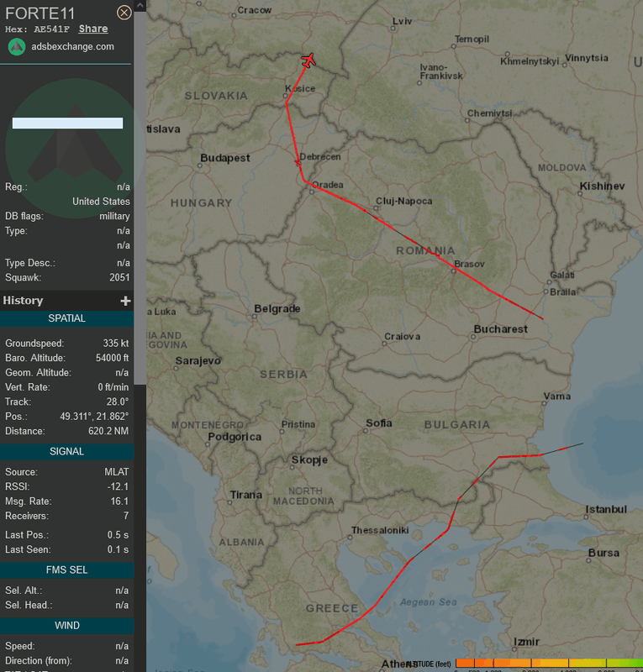Select the Squawk value 2051
The image size is (643, 672).
coord(119,277)
